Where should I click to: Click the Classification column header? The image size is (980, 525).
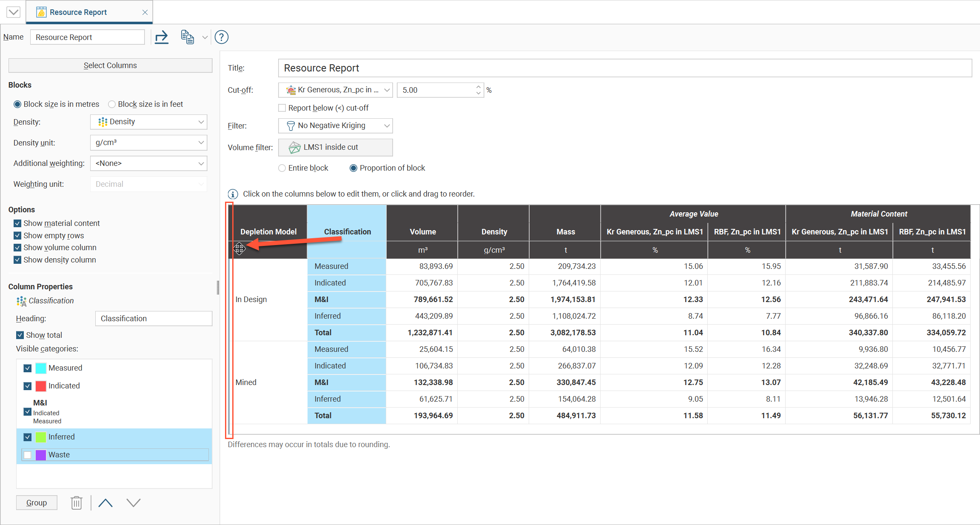coord(347,231)
